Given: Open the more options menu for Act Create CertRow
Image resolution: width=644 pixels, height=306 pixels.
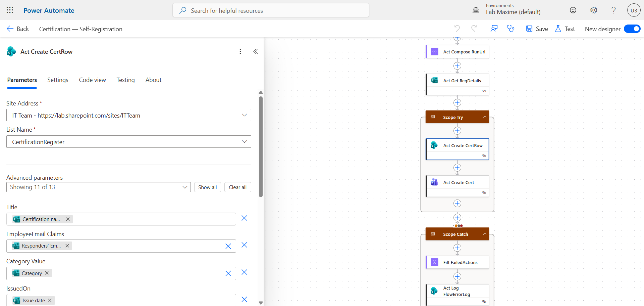Looking at the screenshot, I should [x=240, y=51].
